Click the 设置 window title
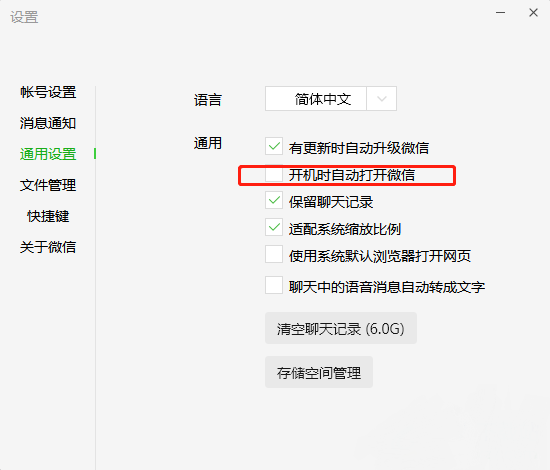The height and width of the screenshot is (470, 550). click(x=24, y=17)
